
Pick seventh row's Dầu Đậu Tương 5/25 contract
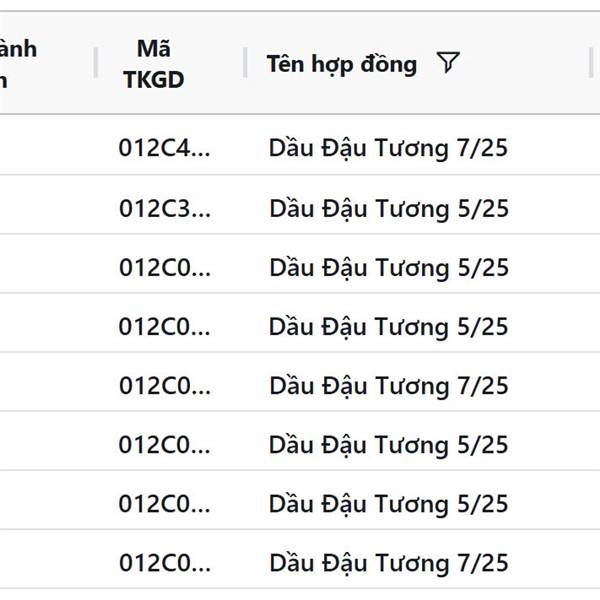388,504
